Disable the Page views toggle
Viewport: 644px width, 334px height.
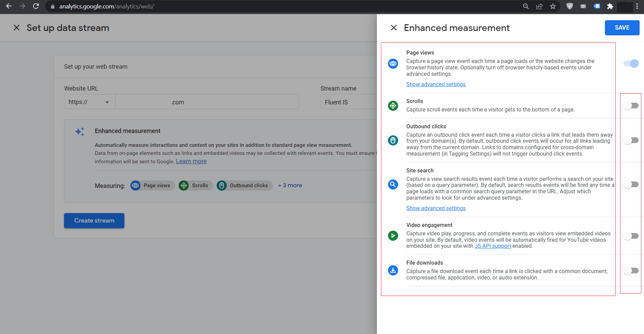pos(631,64)
